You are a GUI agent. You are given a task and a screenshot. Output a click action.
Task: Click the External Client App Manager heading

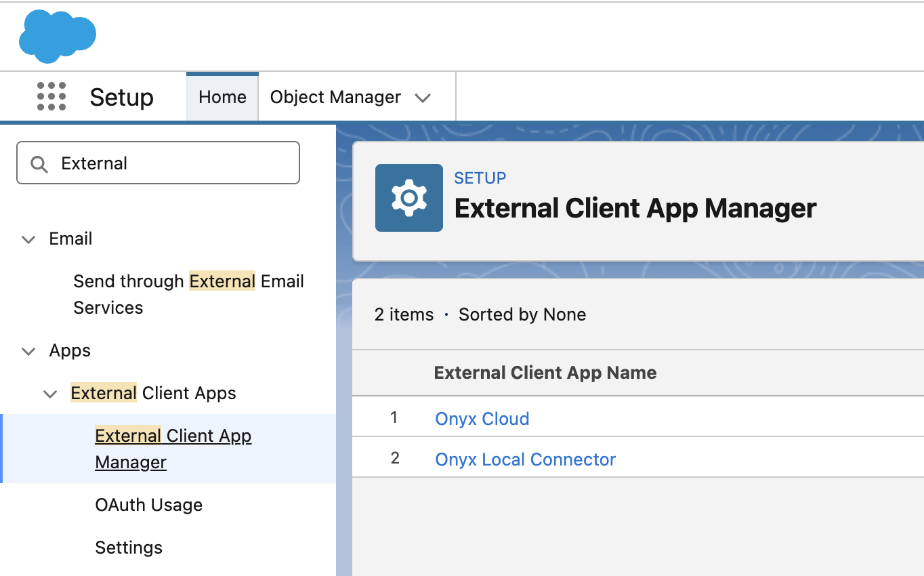635,208
